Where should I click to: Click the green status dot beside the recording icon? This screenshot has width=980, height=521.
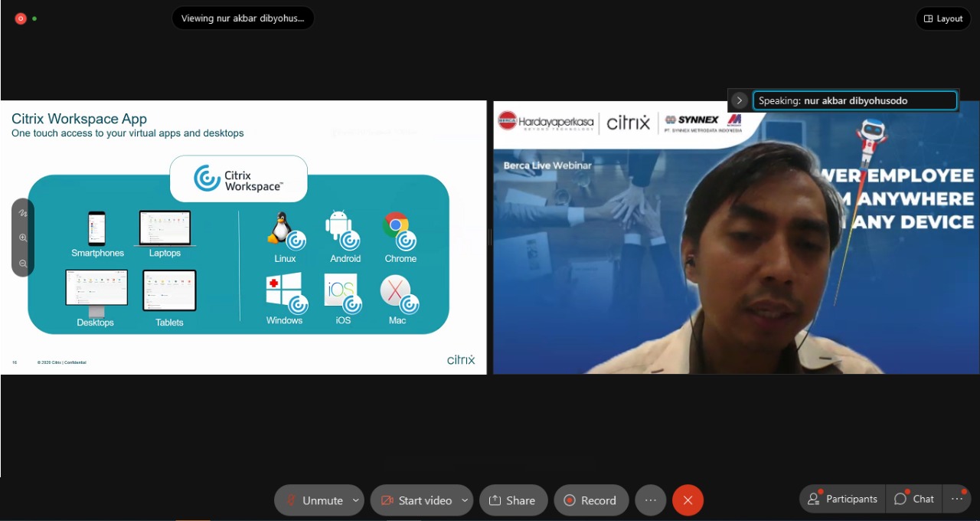click(34, 18)
